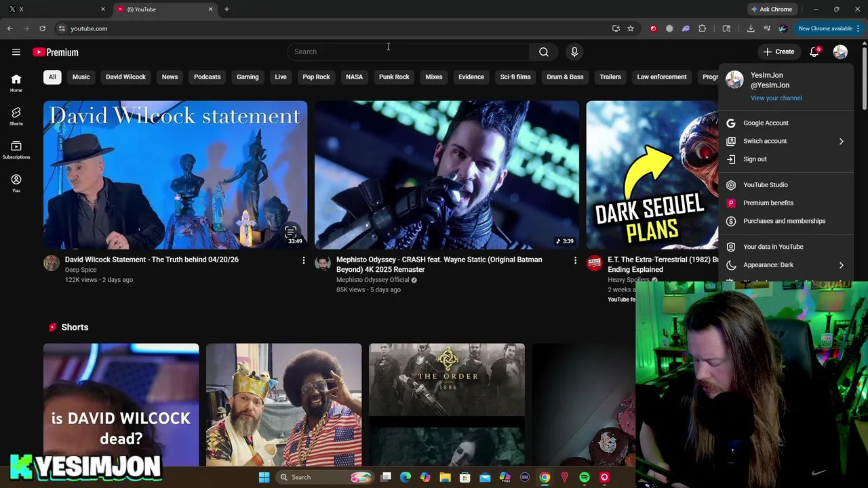Click the Windows taskbar Search box
Image resolution: width=868 pixels, height=488 pixels.
[x=325, y=477]
